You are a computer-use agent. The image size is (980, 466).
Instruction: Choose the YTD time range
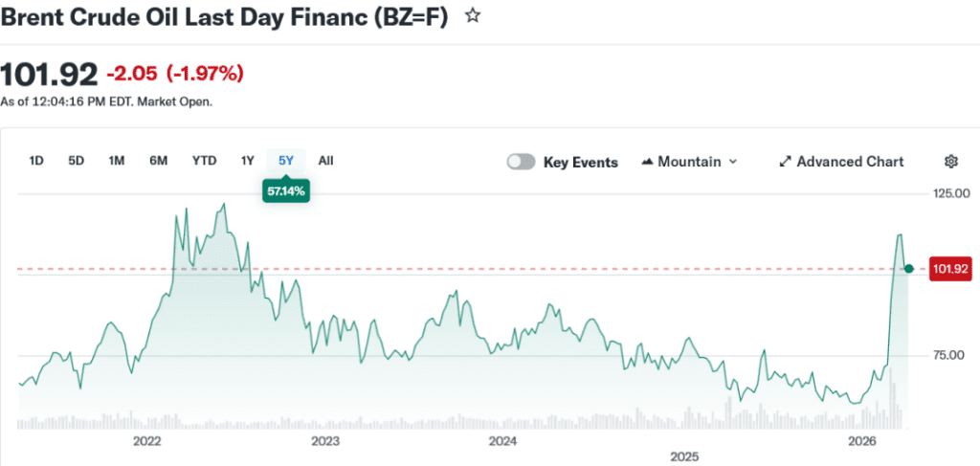pyautogui.click(x=204, y=161)
